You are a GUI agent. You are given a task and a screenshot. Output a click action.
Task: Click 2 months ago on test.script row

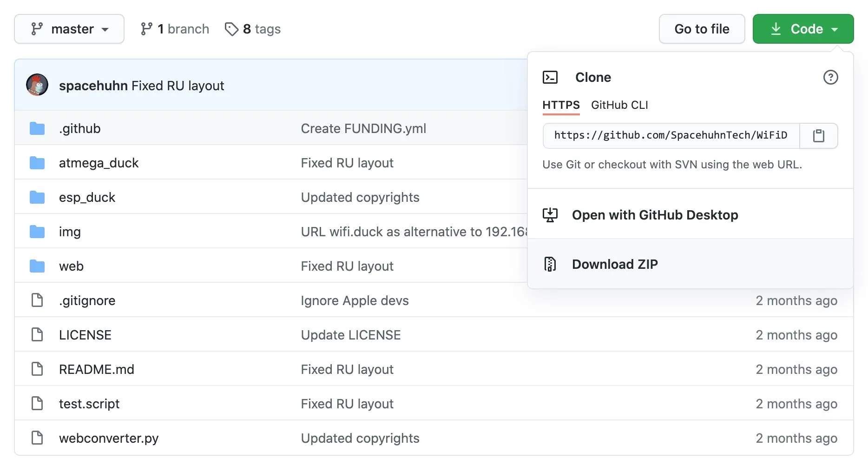796,404
